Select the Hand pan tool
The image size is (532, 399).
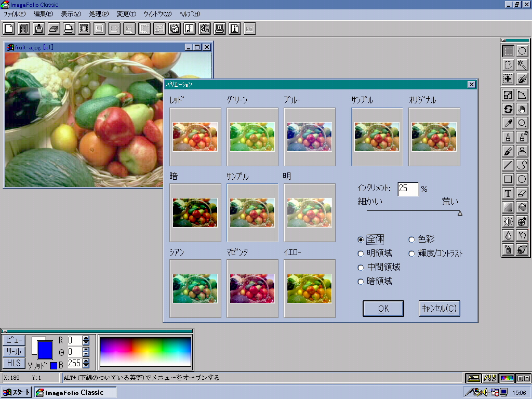pos(522,109)
